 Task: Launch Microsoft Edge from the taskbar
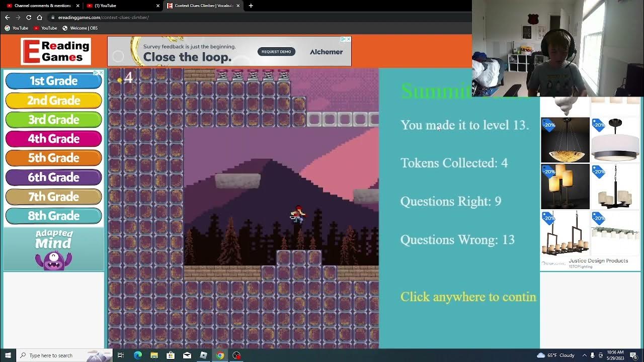point(137,355)
